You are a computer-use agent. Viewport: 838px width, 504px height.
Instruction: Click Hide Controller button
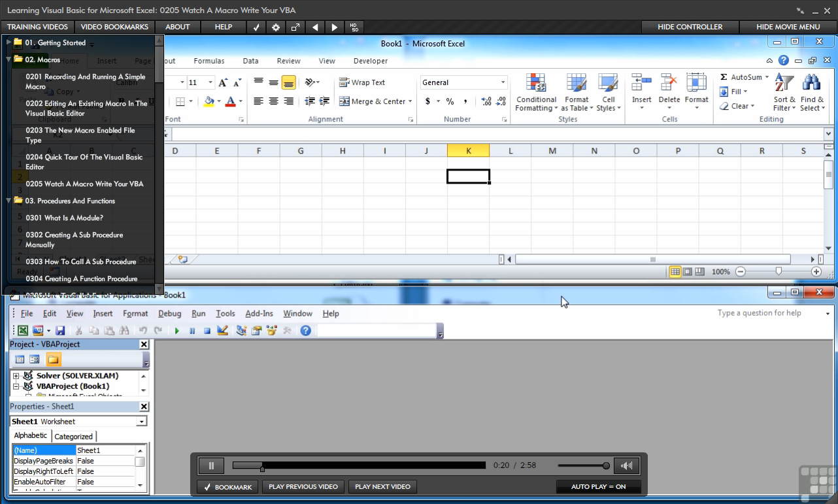[x=690, y=27]
